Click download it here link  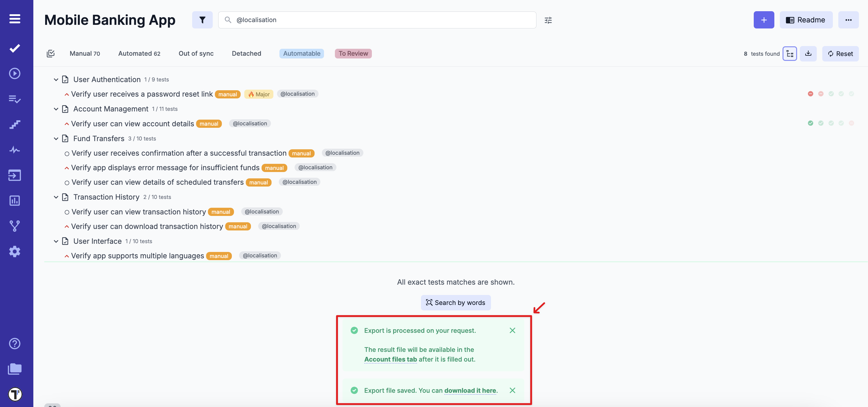(470, 391)
